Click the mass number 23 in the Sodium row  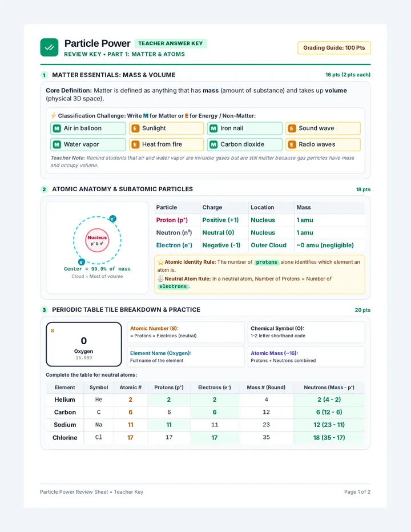266,425
